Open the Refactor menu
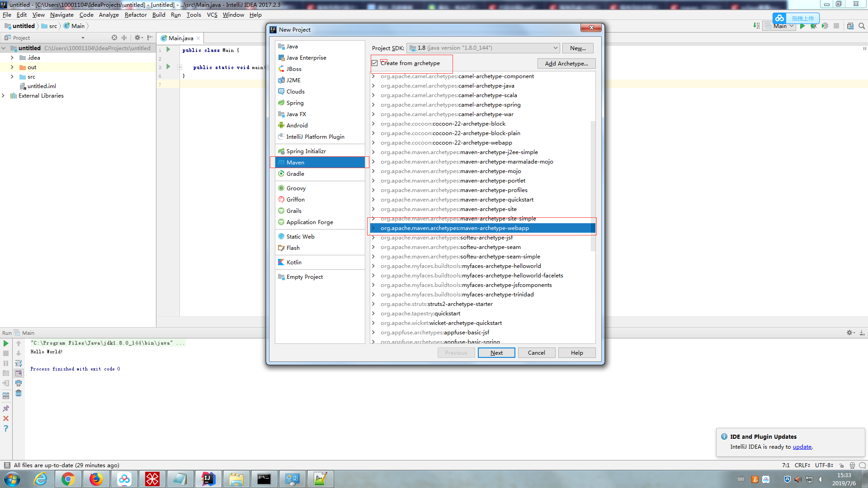This screenshot has height=488, width=868. [135, 15]
